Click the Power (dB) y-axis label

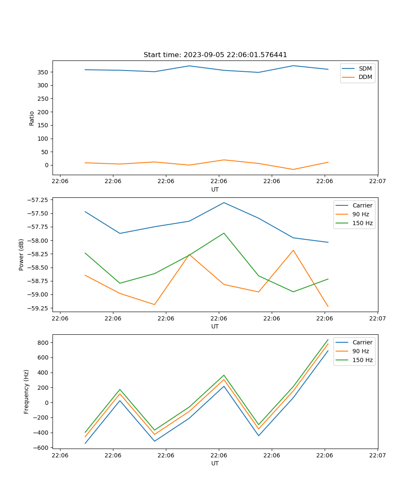tap(21, 255)
